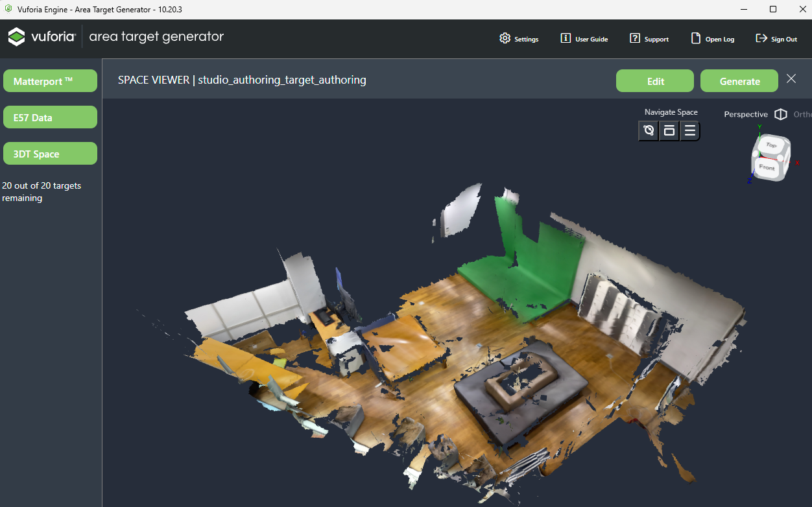
Task: Click the Support question mark icon
Action: pyautogui.click(x=635, y=38)
